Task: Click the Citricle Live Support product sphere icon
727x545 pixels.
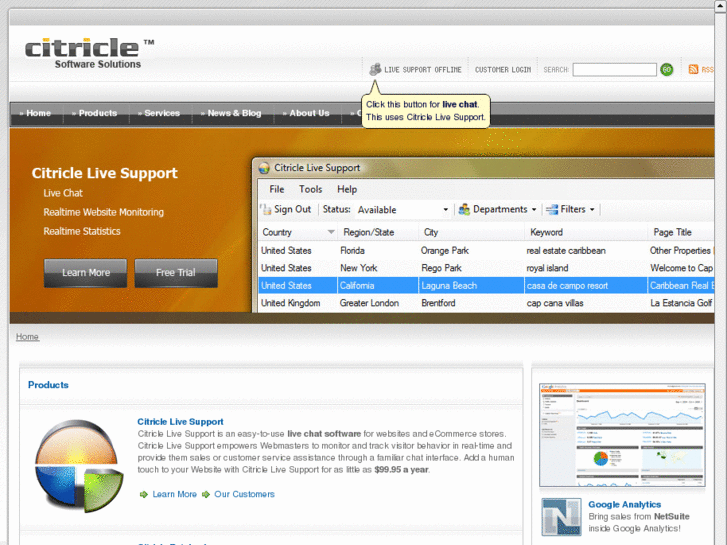Action: click(79, 465)
